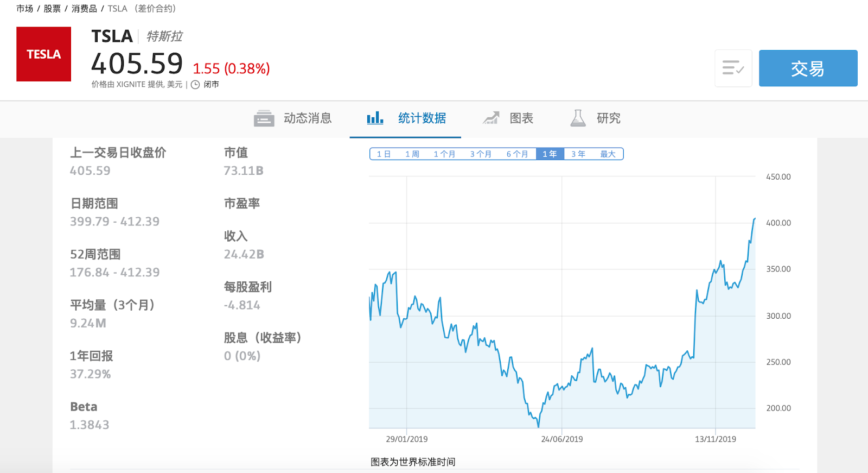
Task: Click the red 1.55 (0.38%) change
Action: pyautogui.click(x=231, y=68)
